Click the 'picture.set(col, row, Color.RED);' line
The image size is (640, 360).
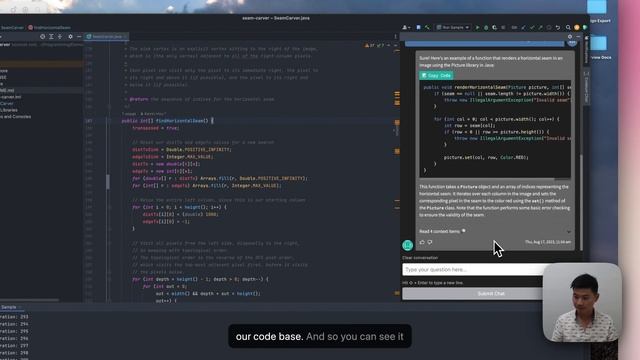tap(486, 157)
